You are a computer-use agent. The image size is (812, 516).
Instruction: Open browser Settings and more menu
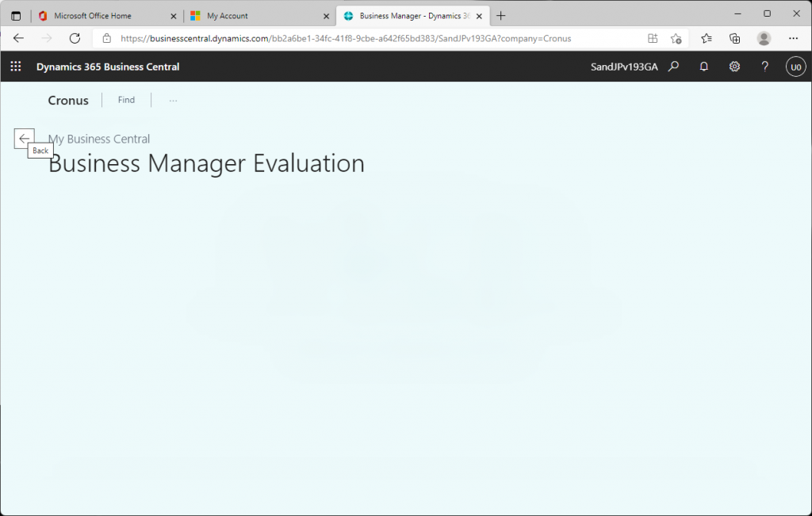click(x=793, y=38)
